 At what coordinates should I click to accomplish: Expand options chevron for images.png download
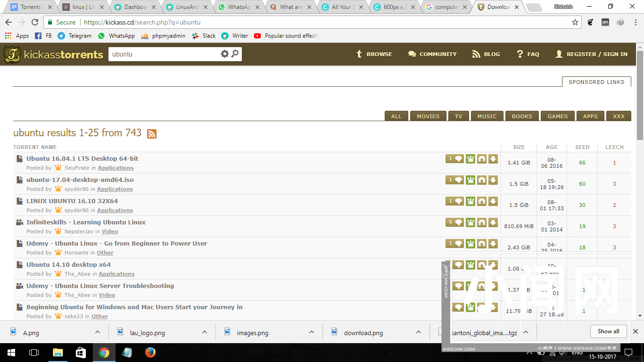312,332
